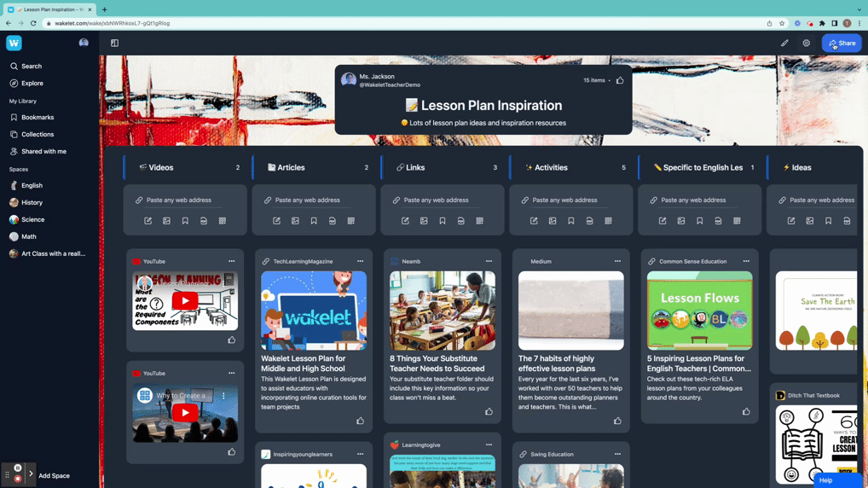This screenshot has height=488, width=868.
Task: Click the @WakeletTeacherDemo handle
Action: click(390, 84)
